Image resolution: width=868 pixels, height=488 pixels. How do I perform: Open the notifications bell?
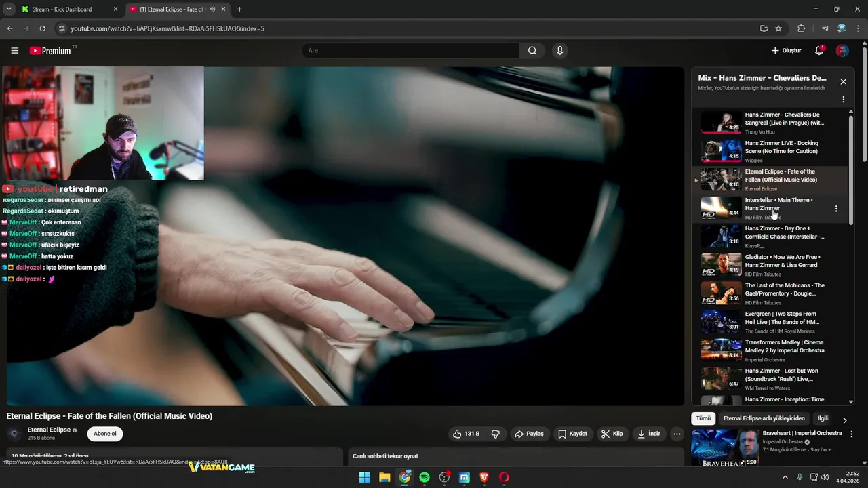(x=819, y=50)
